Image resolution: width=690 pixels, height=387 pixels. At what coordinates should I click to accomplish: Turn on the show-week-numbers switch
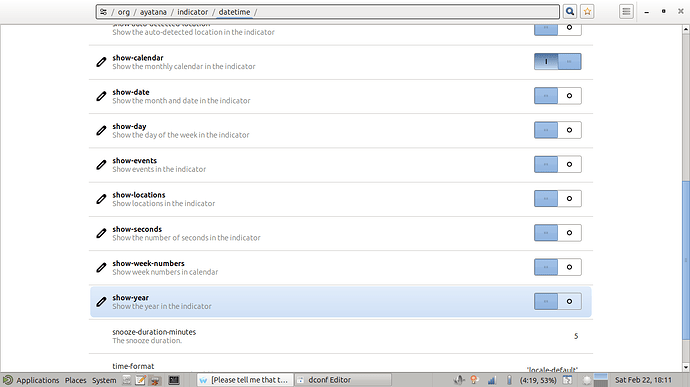tap(558, 267)
